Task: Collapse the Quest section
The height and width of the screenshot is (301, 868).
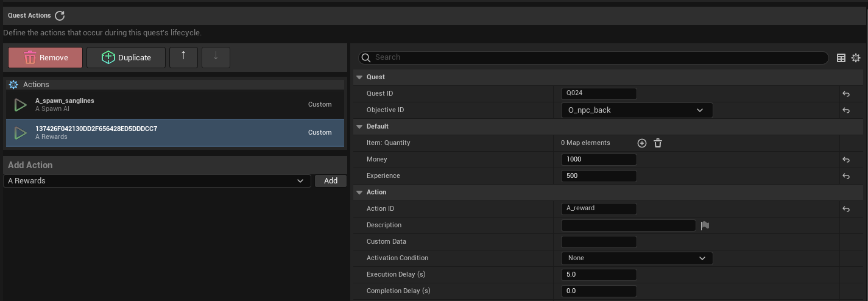Action: [359, 77]
